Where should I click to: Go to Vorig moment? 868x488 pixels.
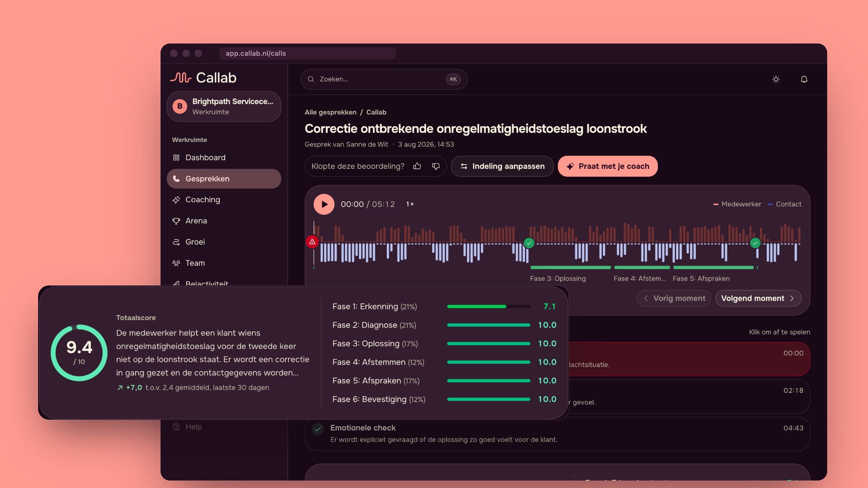[x=673, y=298]
